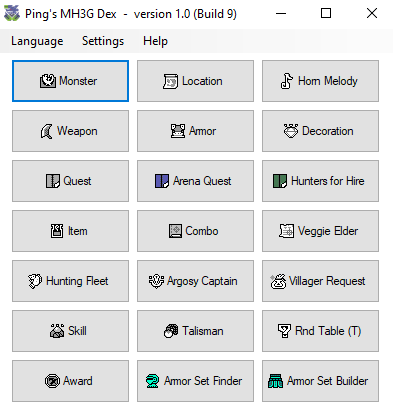
Task: Click the grey quest book icon
Action: pos(53,181)
